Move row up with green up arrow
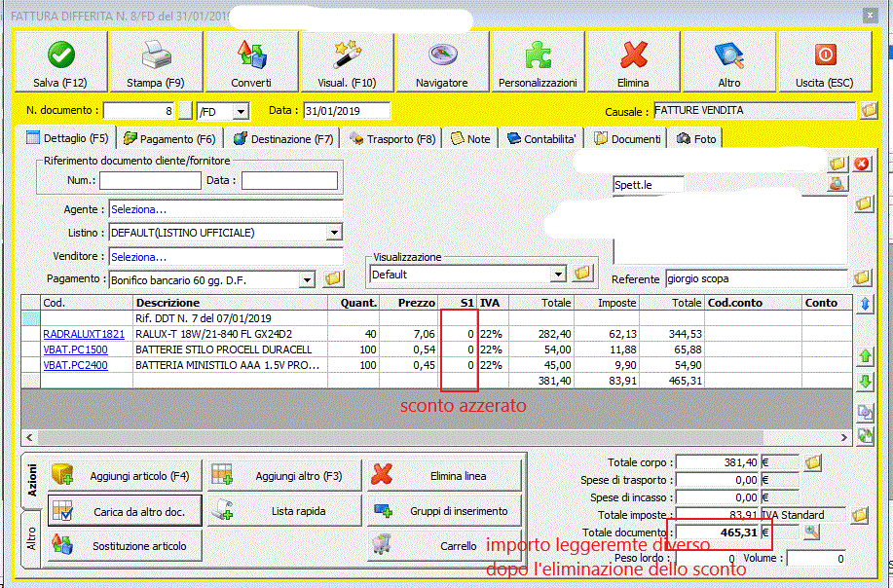 tap(865, 357)
